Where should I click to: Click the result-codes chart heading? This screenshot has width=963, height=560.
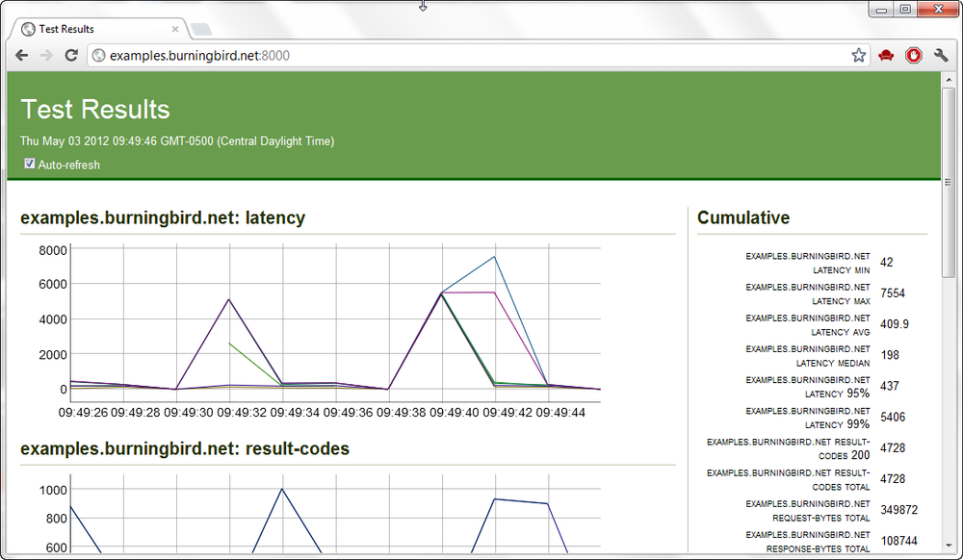coord(185,449)
